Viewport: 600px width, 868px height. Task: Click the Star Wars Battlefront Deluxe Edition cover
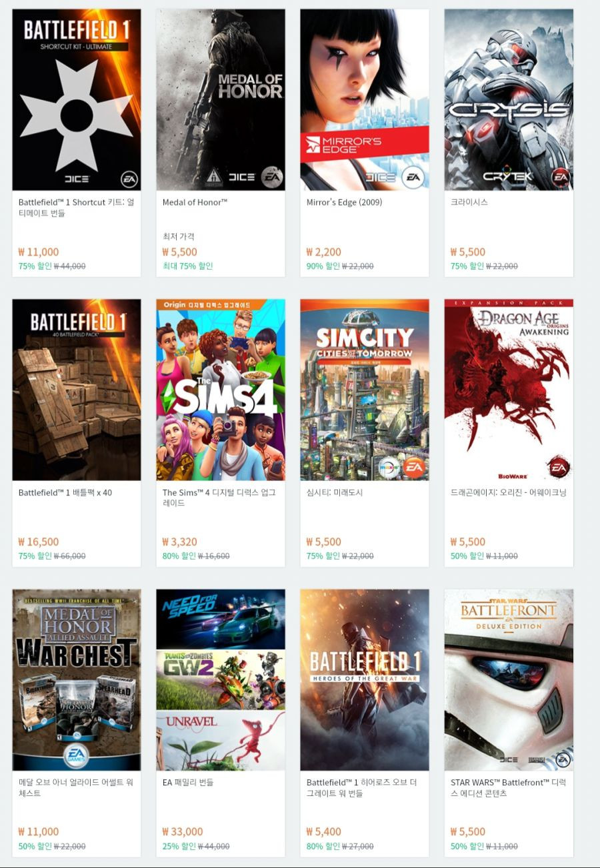(x=509, y=679)
